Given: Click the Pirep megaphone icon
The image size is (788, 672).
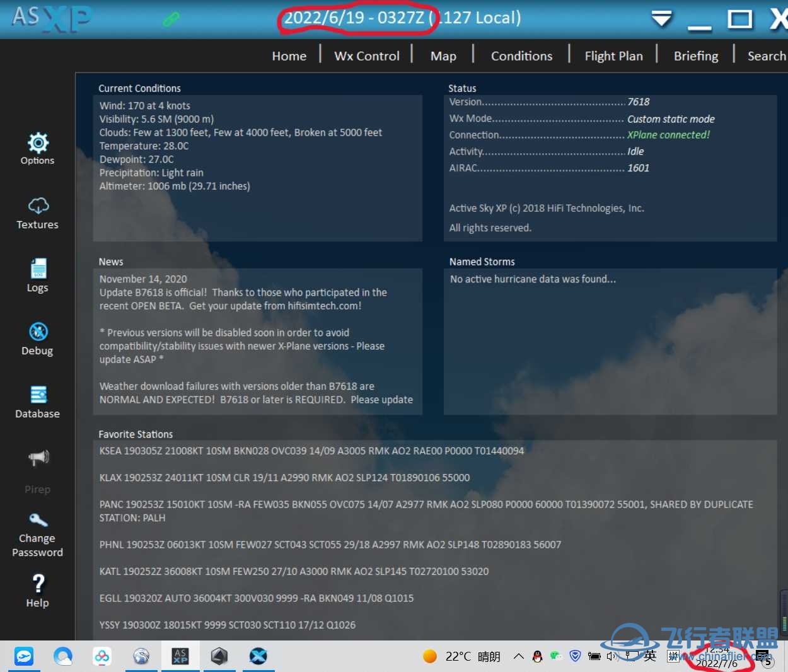Looking at the screenshot, I should point(38,458).
